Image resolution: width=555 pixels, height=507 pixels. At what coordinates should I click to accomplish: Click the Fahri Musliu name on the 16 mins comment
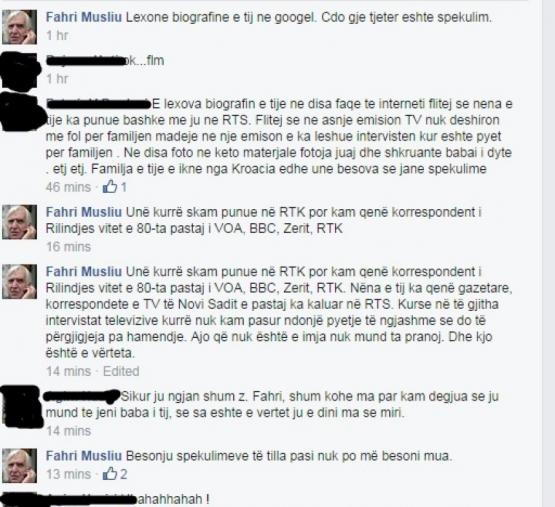[x=84, y=212]
